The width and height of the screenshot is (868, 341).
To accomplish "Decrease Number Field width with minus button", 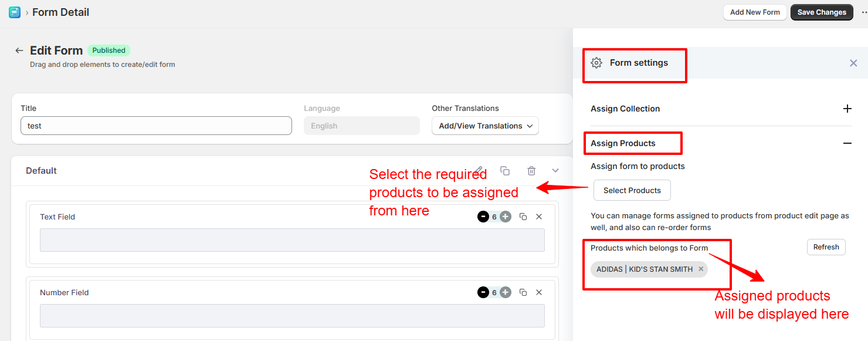I will click(483, 292).
